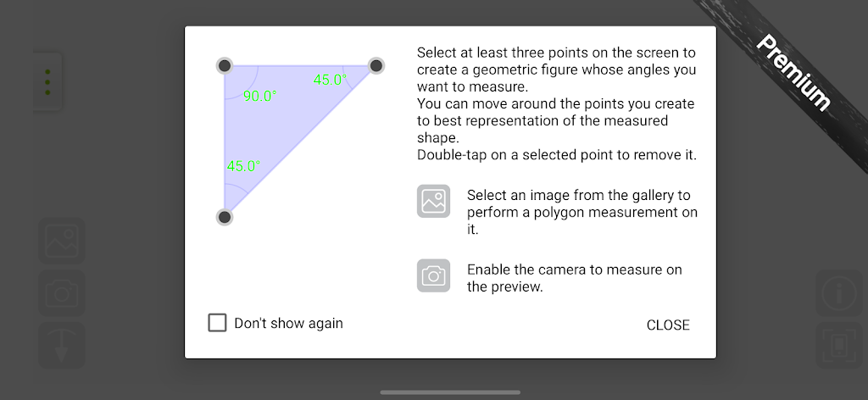Image resolution: width=868 pixels, height=400 pixels.
Task: Select the triangle's top-left vertex point
Action: pos(225,65)
